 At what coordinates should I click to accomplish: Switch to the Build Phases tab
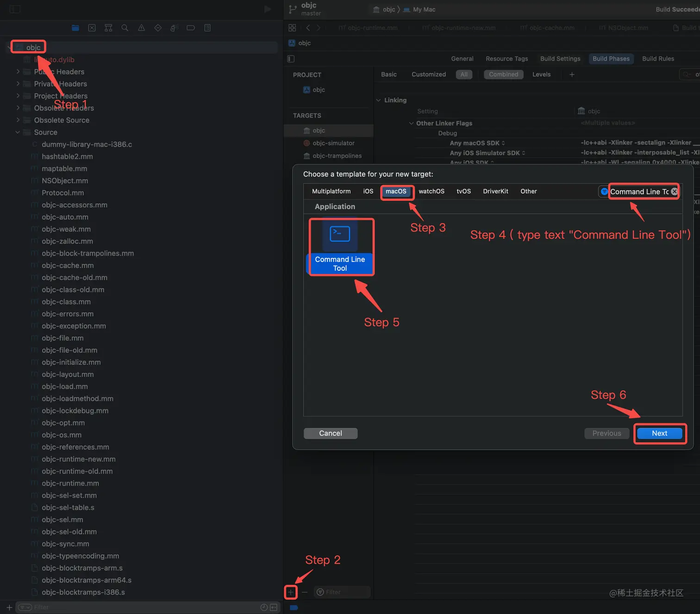[611, 59]
